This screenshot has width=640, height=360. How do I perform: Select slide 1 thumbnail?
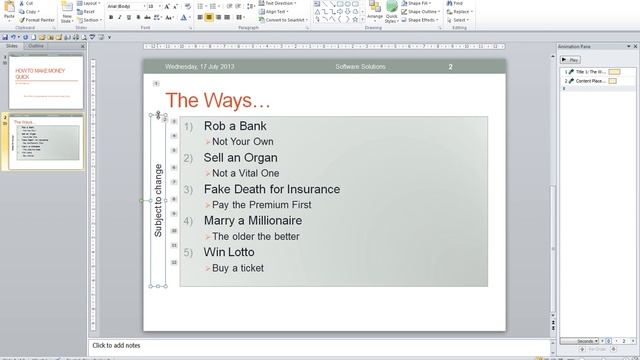coord(46,82)
